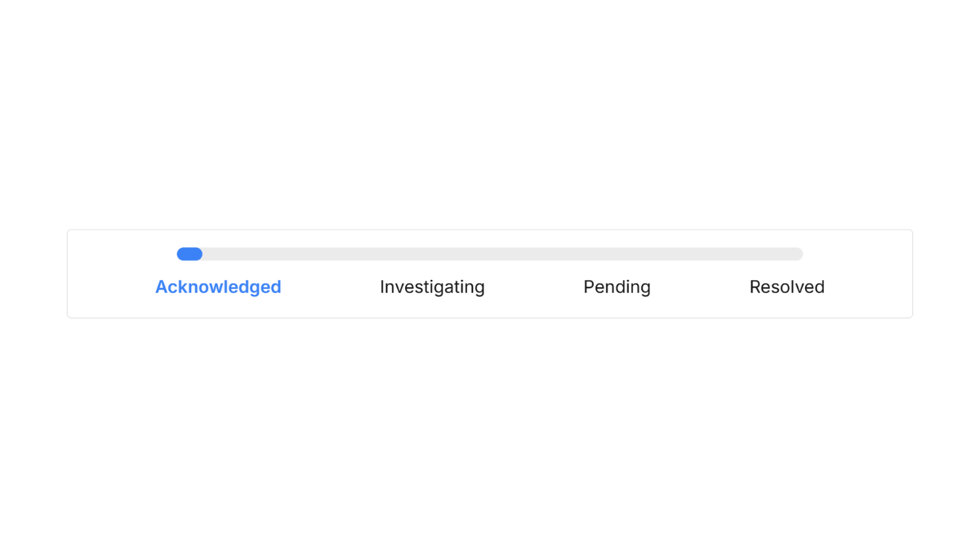The image size is (980, 551).
Task: Click card padding right of Resolved label
Action: 870,287
